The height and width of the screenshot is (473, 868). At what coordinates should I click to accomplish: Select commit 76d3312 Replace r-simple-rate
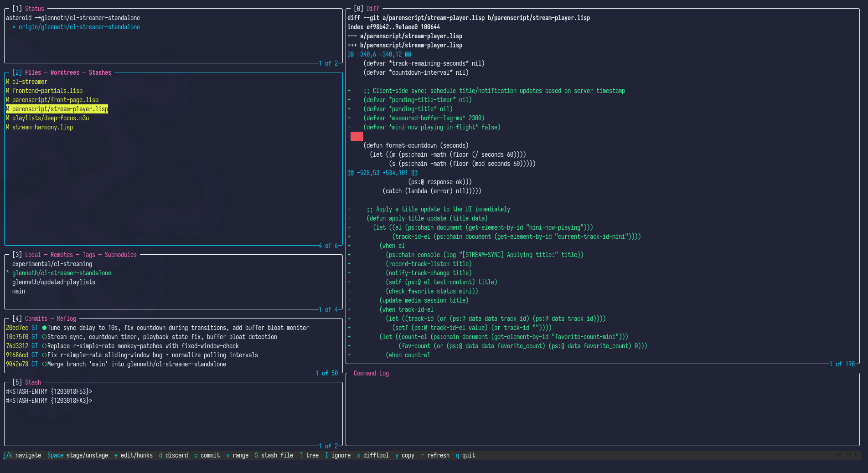pyautogui.click(x=122, y=346)
